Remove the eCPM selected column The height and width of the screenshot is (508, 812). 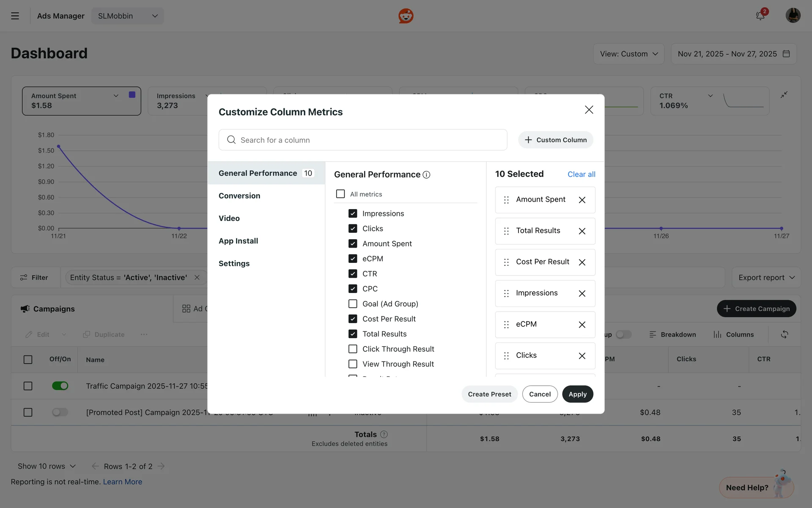582,325
